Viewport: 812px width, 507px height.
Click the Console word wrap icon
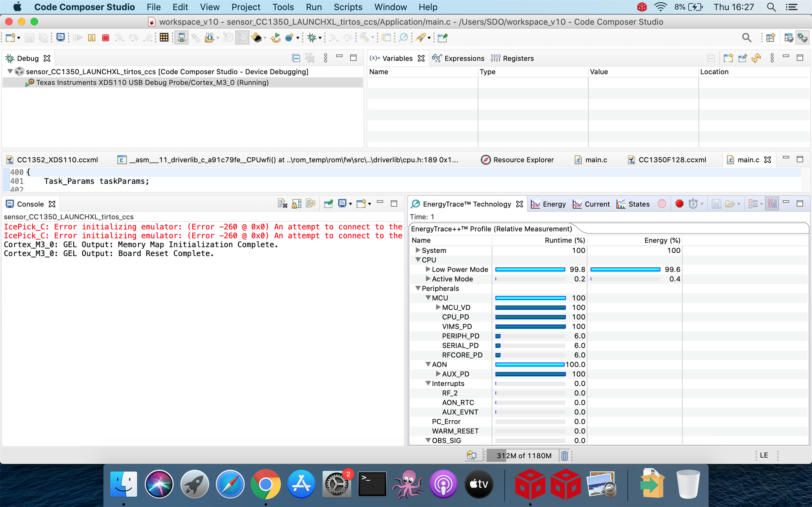coord(311,204)
